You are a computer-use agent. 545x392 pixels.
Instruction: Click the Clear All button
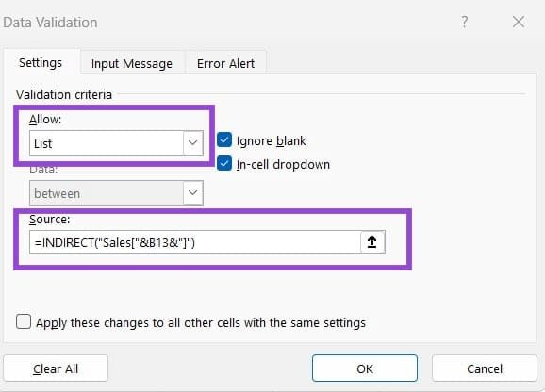(56, 368)
